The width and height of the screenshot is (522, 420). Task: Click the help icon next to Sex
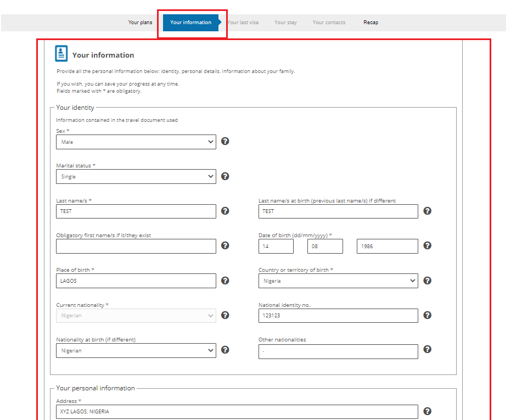pos(225,142)
